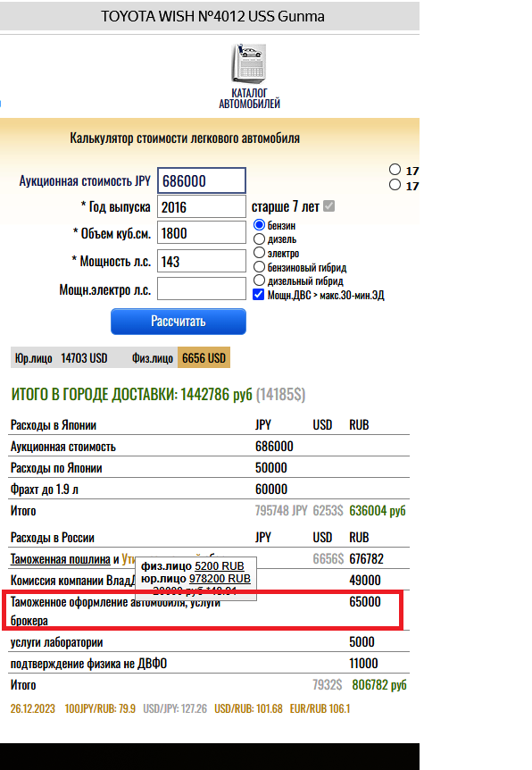Viewport: 532px width, 770px height.
Task: Select дизельный гибрид radio option
Action: [x=259, y=280]
